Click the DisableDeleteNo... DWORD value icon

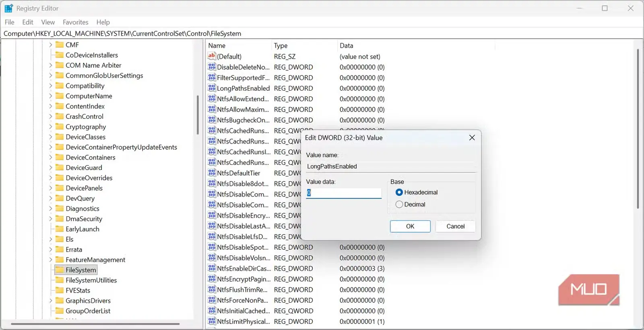[x=212, y=67]
